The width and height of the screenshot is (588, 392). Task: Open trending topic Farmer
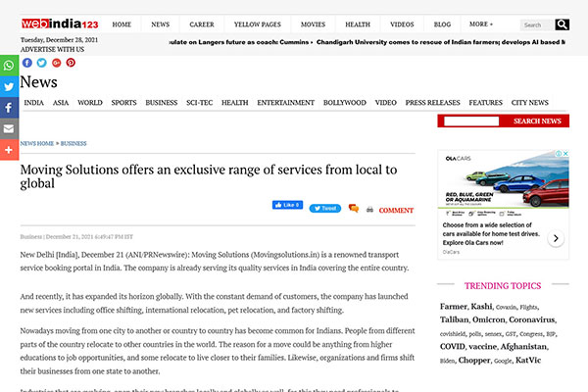[454, 306]
